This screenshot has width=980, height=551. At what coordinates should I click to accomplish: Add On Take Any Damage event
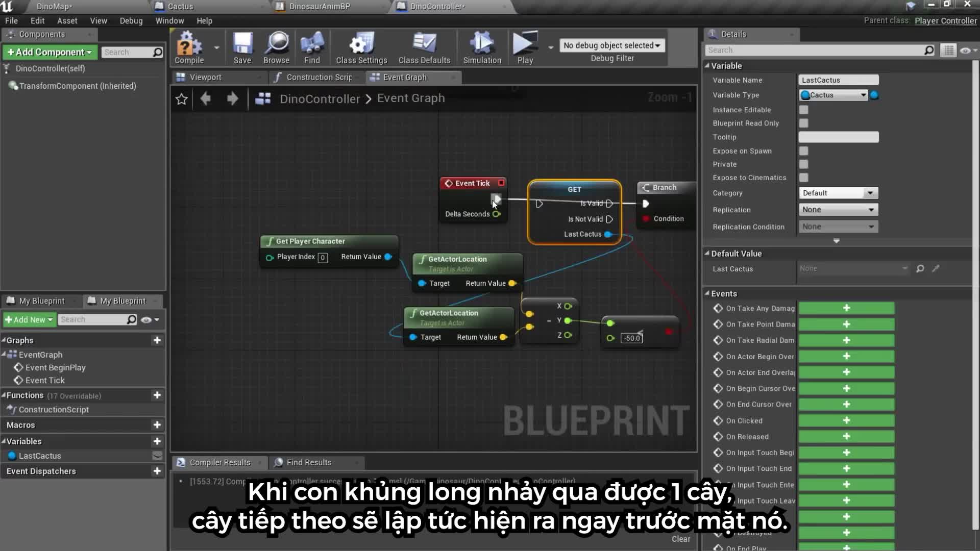point(846,308)
